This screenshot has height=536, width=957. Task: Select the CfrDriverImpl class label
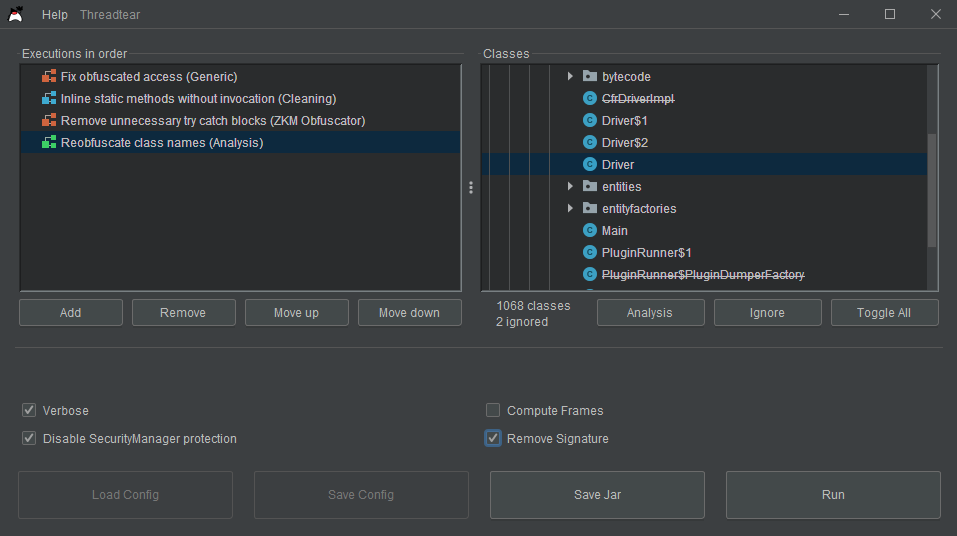[638, 98]
